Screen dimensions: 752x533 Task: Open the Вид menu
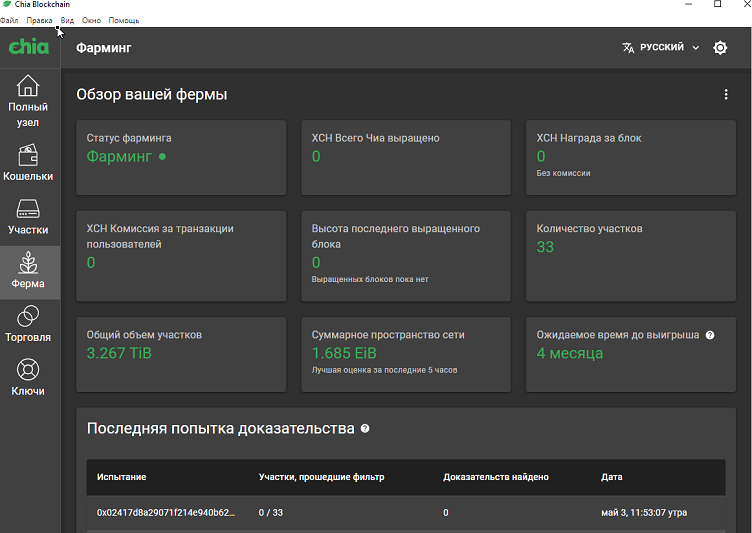67,20
